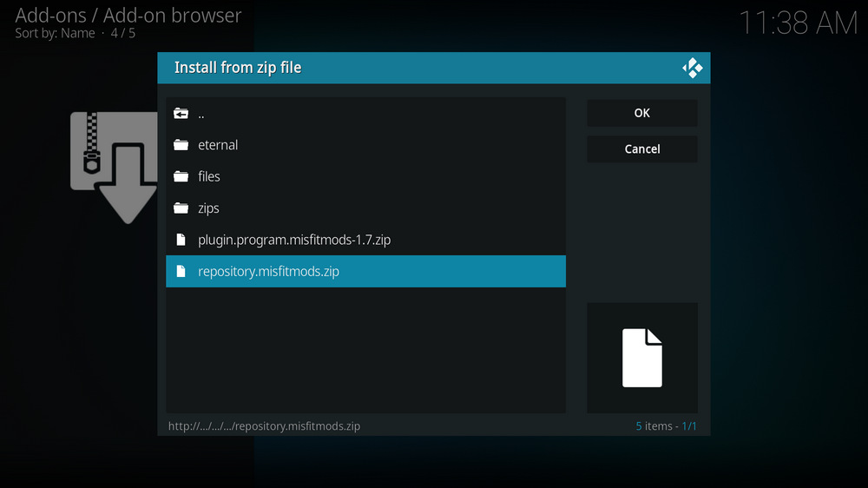Click the 'Sort by: Name' label
Viewport: 868px width, 488px height.
click(x=55, y=34)
